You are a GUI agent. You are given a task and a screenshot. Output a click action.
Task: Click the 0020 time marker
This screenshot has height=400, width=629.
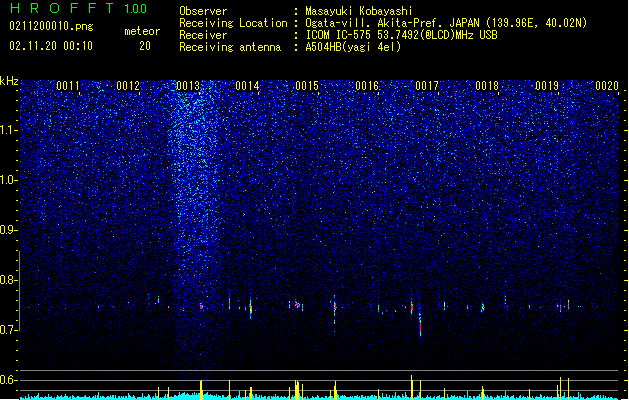(607, 86)
